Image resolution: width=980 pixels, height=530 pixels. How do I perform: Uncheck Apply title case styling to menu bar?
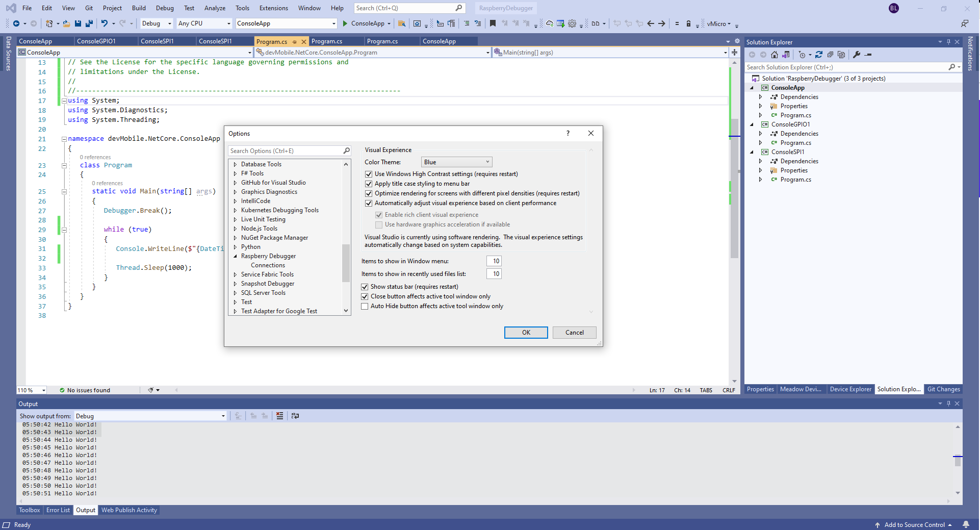pyautogui.click(x=369, y=184)
